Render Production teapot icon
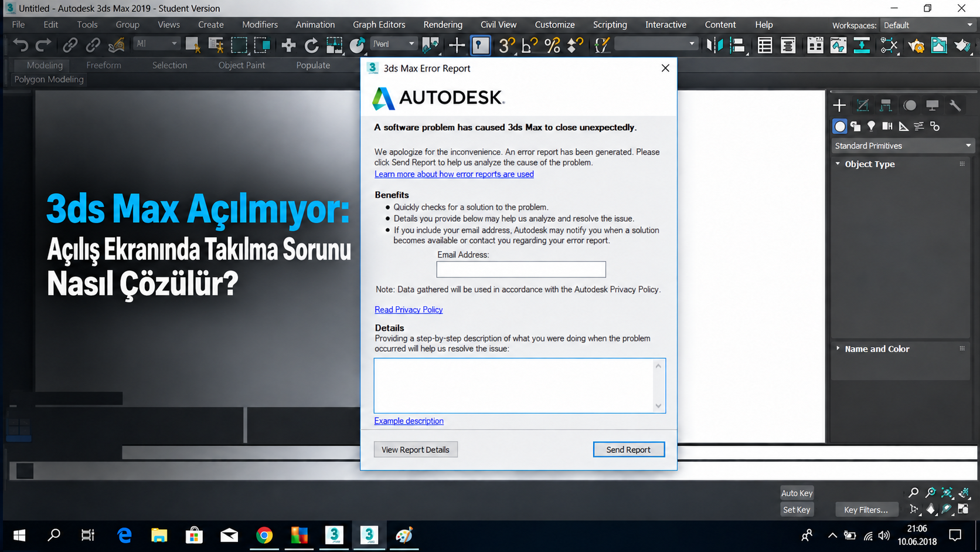980x552 pixels. pyautogui.click(x=962, y=45)
